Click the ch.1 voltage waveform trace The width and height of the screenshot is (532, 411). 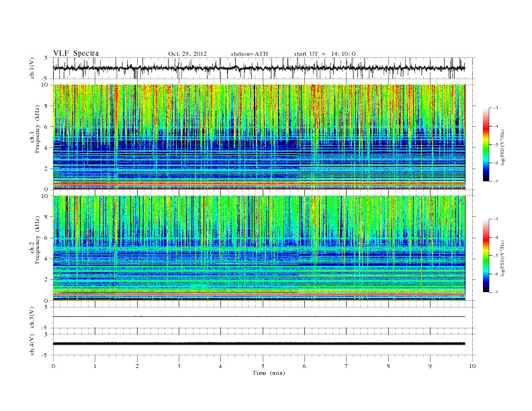[x=259, y=68]
